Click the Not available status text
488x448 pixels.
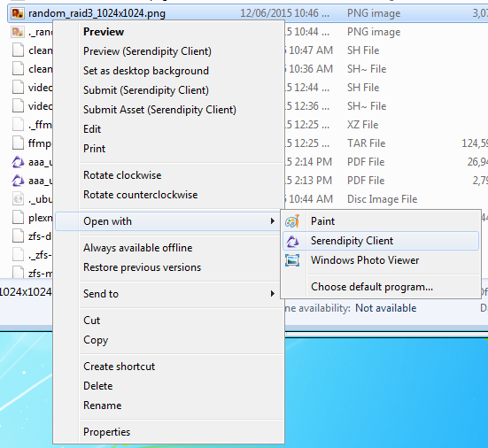(386, 308)
